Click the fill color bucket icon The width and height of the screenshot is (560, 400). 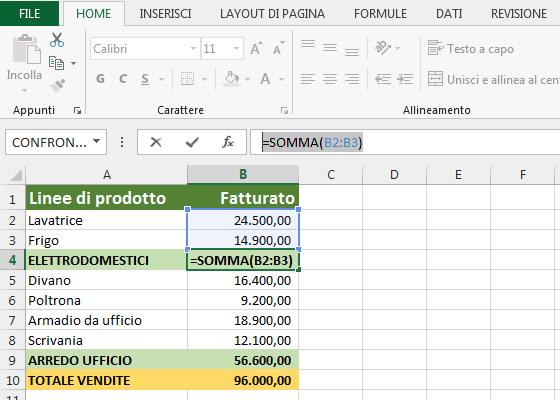[x=231, y=79]
